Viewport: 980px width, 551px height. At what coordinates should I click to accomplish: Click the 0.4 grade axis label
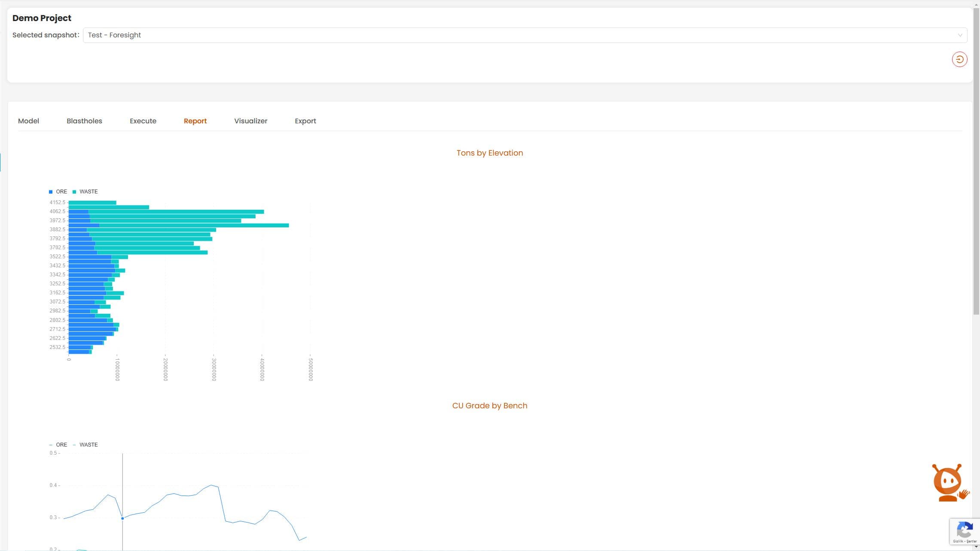pyautogui.click(x=53, y=485)
